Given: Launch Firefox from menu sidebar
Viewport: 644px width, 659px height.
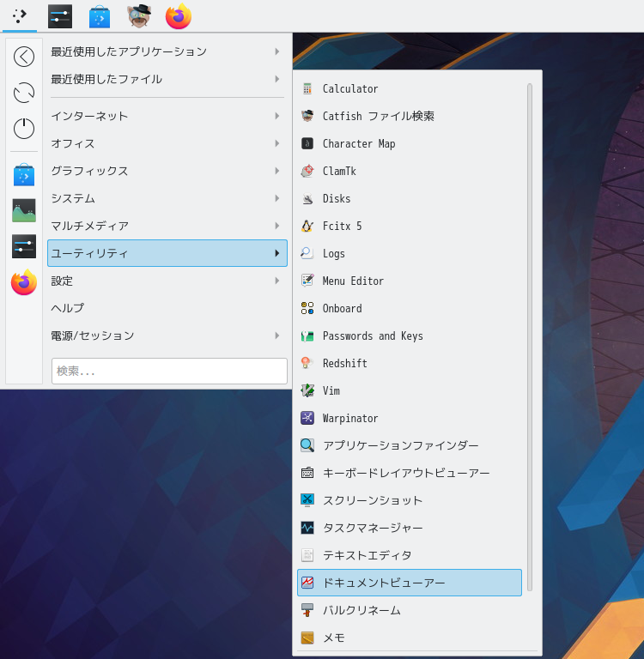Looking at the screenshot, I should (24, 282).
